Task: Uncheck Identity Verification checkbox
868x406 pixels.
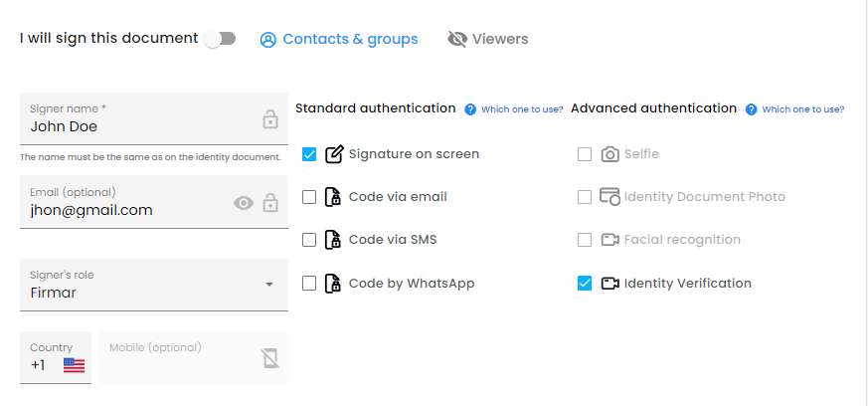Action: pos(585,284)
